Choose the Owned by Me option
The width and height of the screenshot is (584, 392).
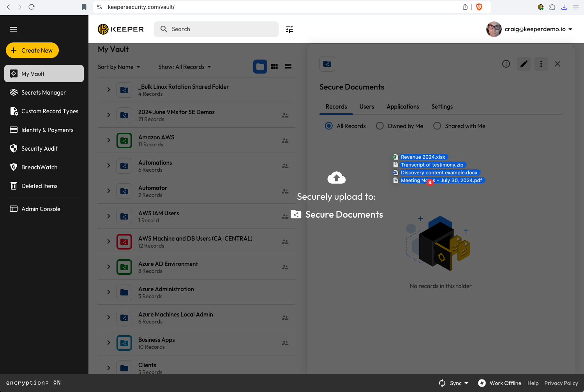click(x=380, y=126)
